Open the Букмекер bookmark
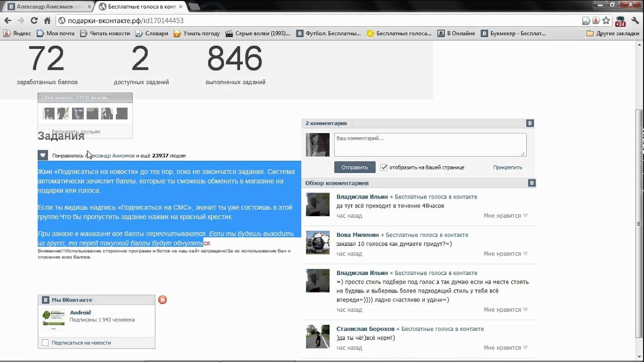The width and height of the screenshot is (644, 362). click(x=513, y=33)
